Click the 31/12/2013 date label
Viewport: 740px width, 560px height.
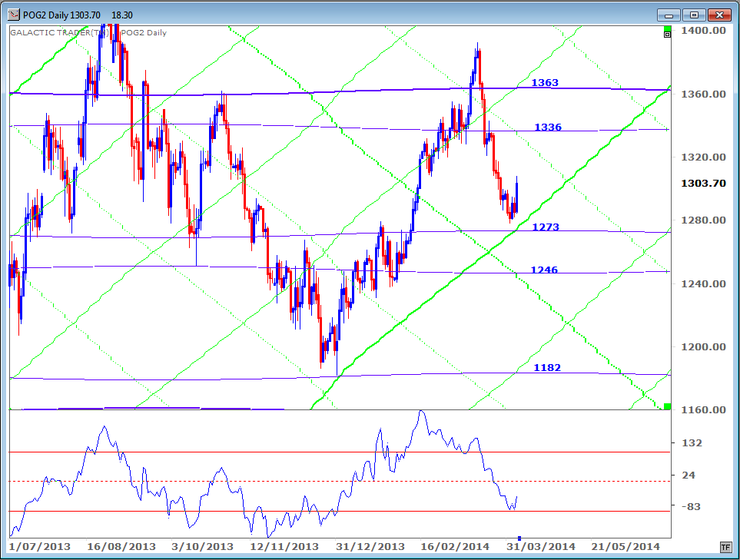point(370,547)
